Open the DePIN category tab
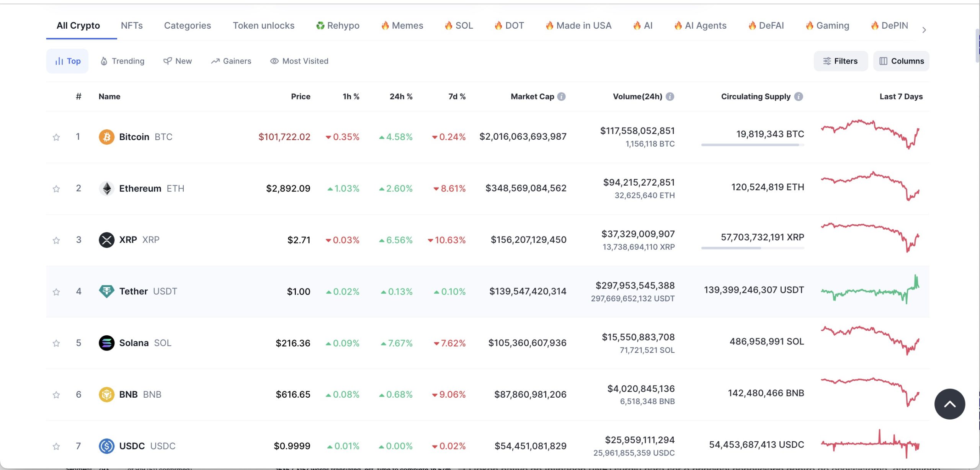980x470 pixels. click(889, 26)
